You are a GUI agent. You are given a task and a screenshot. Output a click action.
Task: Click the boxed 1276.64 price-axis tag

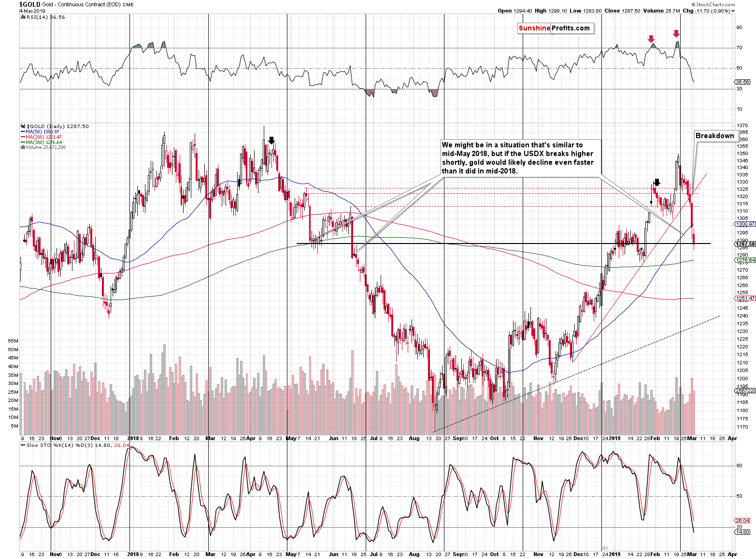(744, 260)
